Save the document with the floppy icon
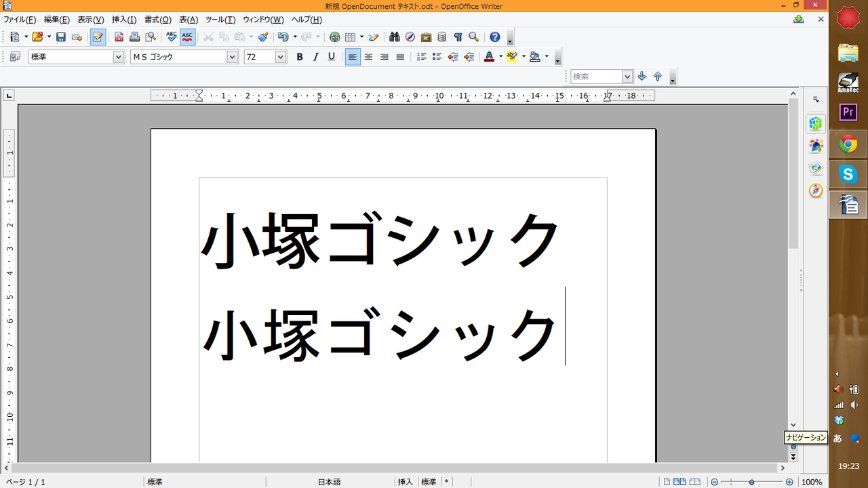 click(61, 37)
